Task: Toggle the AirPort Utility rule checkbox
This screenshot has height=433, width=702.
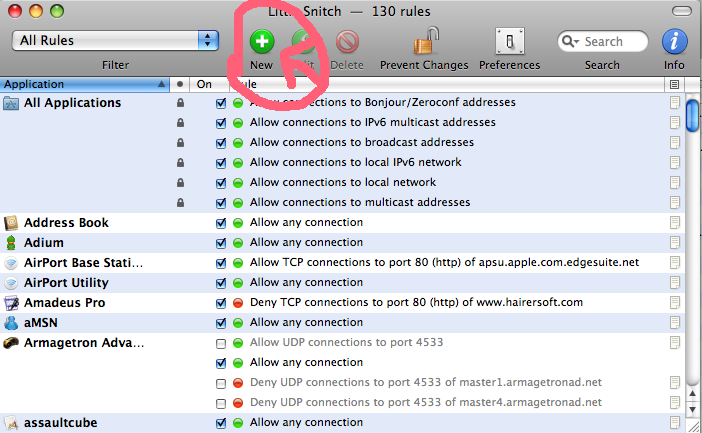Action: (x=221, y=283)
